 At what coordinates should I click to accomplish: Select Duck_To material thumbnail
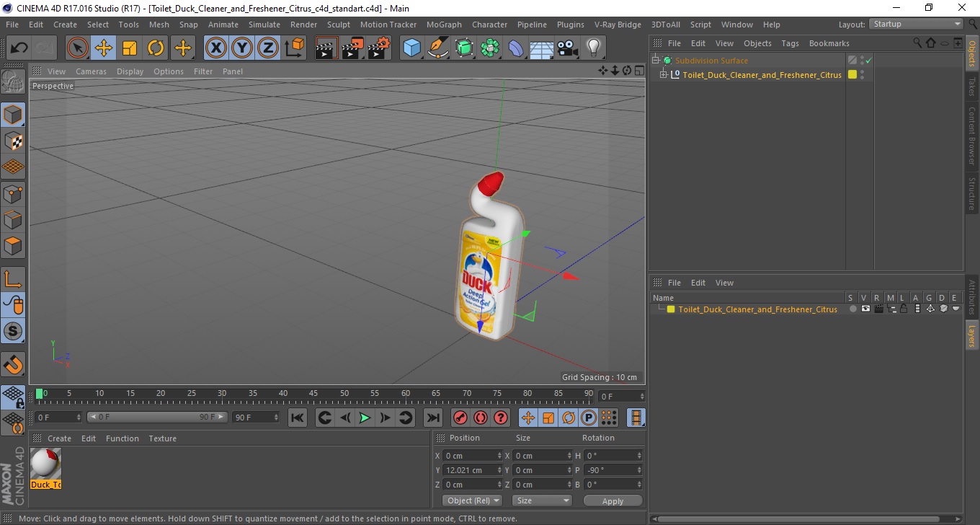point(45,467)
